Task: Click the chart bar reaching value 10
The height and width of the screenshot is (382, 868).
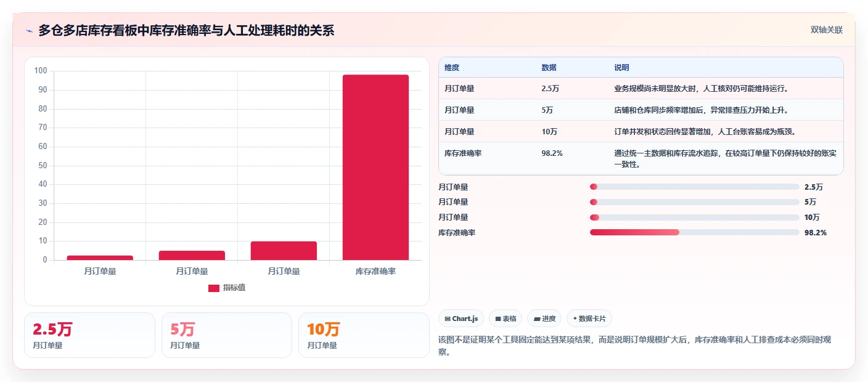Action: click(284, 251)
